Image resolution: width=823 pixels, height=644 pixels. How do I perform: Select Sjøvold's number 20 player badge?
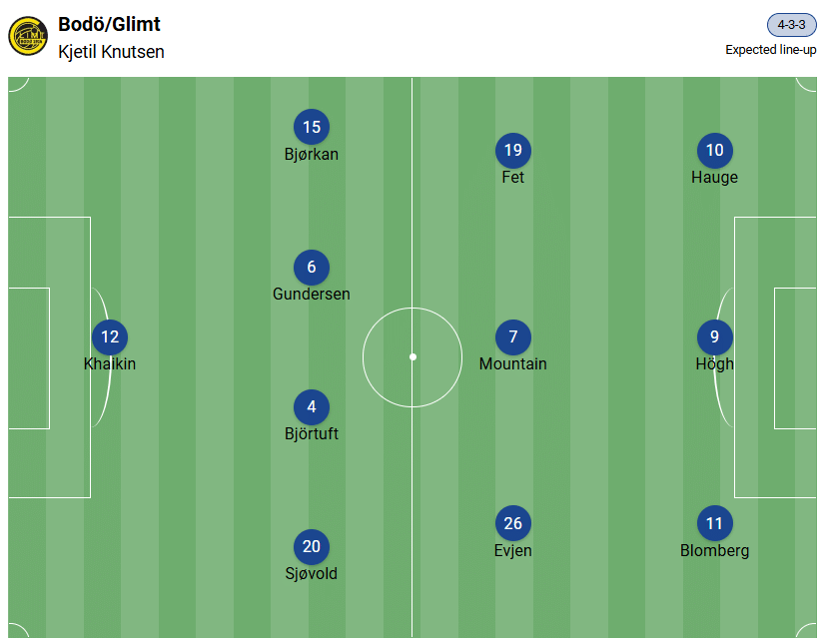point(312,547)
